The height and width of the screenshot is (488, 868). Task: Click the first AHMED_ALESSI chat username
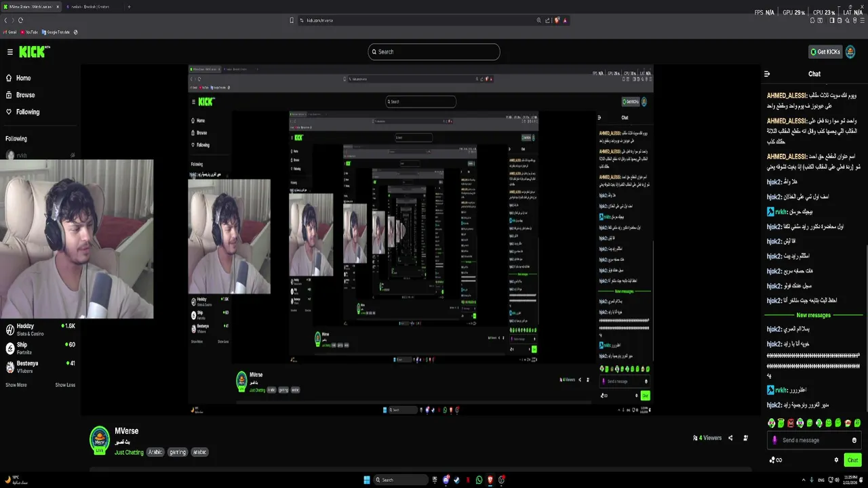(x=787, y=96)
